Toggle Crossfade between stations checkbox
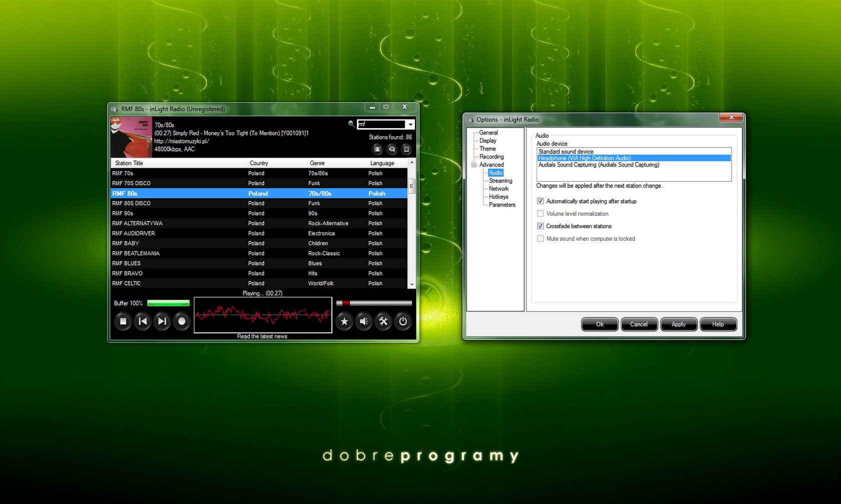841x504 pixels. tap(541, 226)
